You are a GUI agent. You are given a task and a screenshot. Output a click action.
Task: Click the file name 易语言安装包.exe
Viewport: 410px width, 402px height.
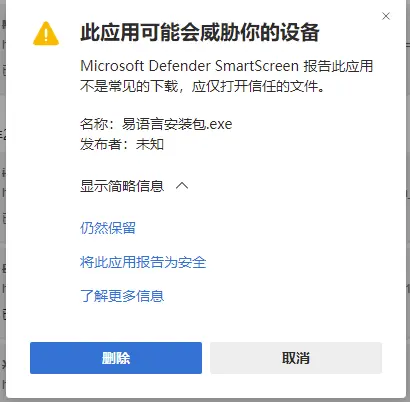click(177, 124)
